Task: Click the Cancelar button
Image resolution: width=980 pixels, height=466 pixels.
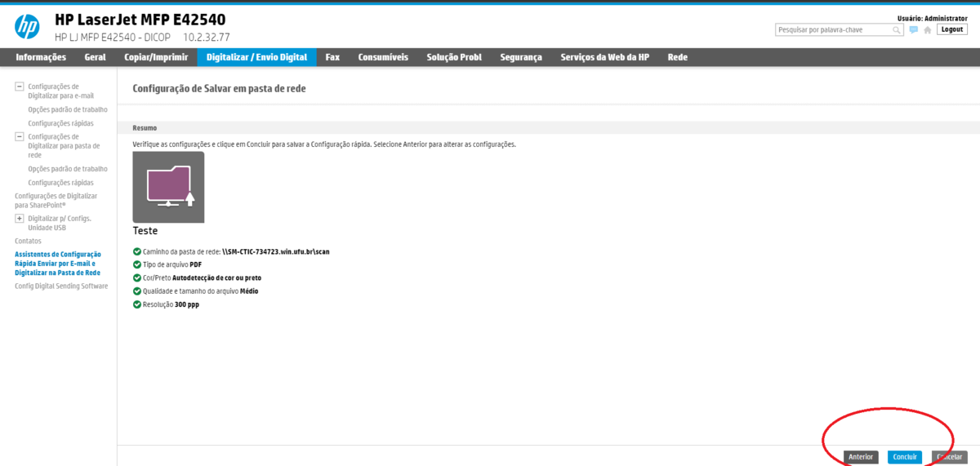Action: coord(949,457)
